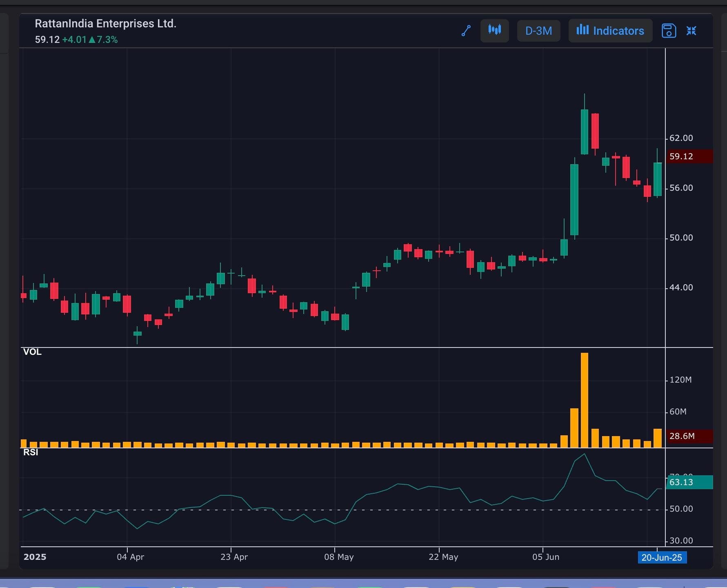This screenshot has width=727, height=588.
Task: Click the 2025 year label on time axis
Action: pos(35,557)
